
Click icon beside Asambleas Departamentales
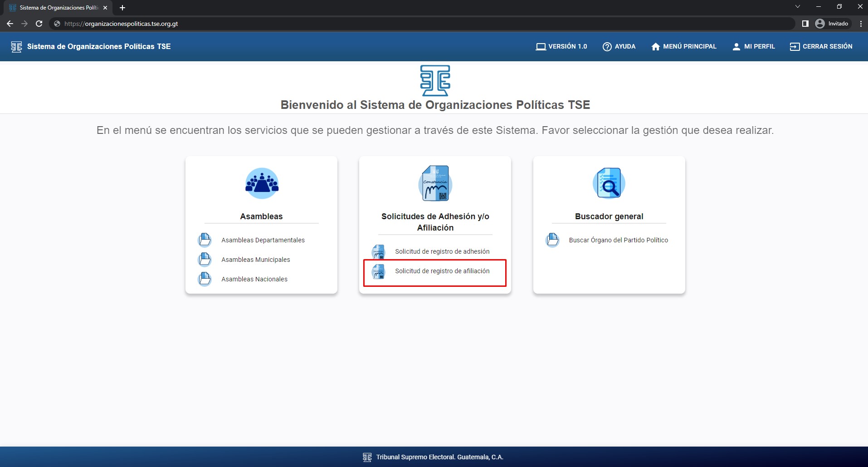[205, 240]
